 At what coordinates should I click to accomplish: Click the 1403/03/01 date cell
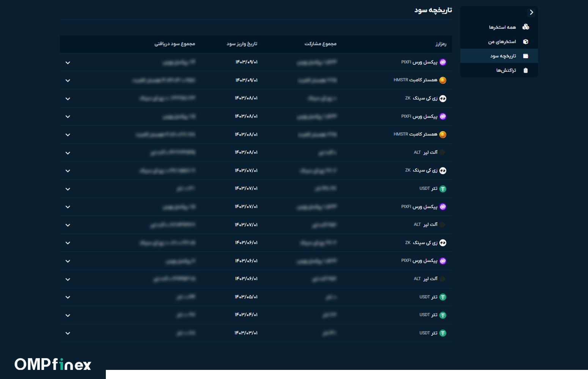[246, 333]
